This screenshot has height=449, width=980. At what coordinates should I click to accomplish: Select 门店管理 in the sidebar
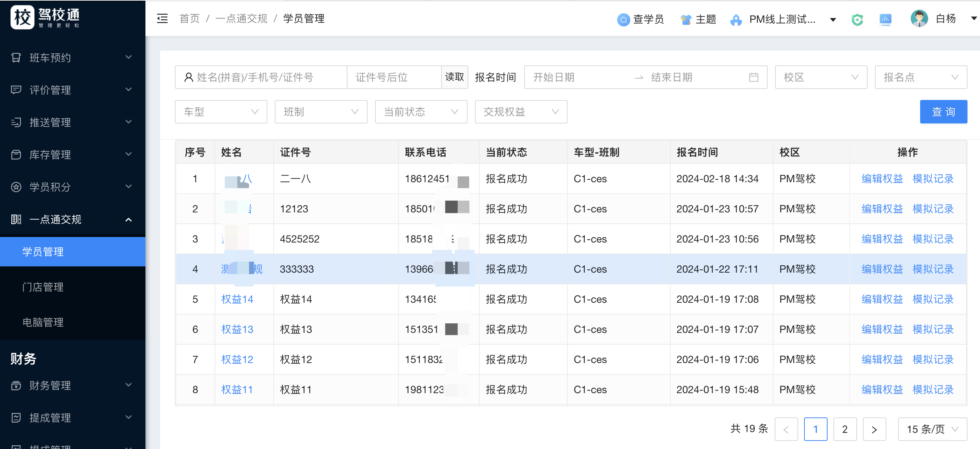(x=43, y=287)
